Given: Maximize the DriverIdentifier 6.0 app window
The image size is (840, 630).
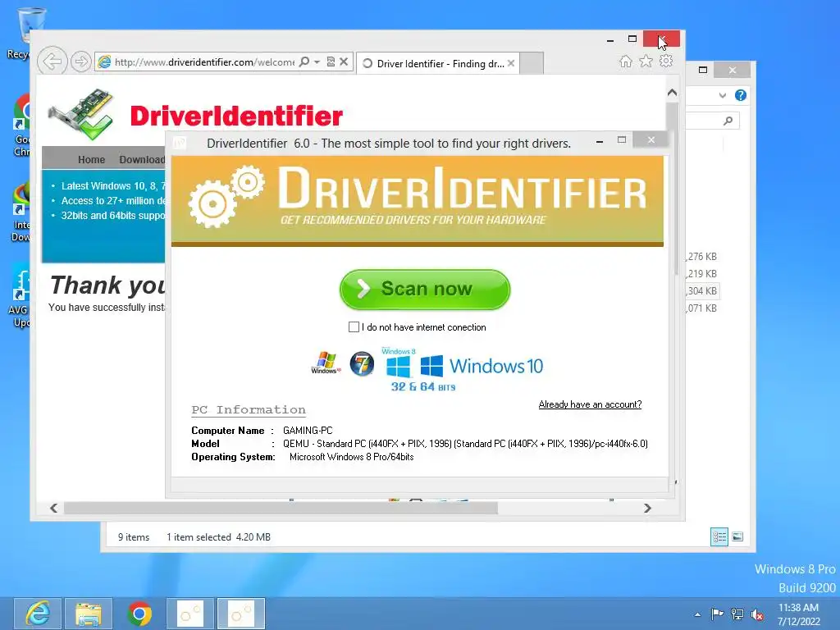Looking at the screenshot, I should coord(622,139).
